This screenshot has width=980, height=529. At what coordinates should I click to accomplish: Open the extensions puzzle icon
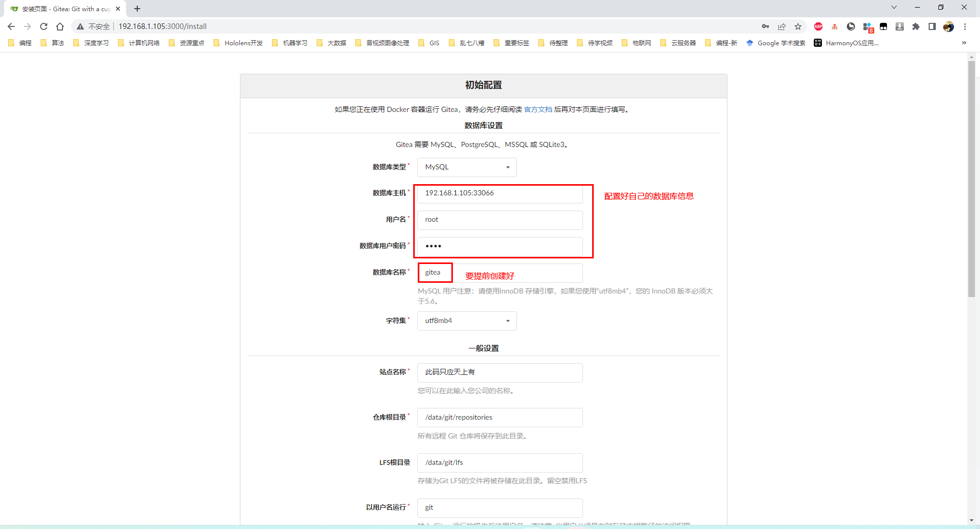coord(916,26)
